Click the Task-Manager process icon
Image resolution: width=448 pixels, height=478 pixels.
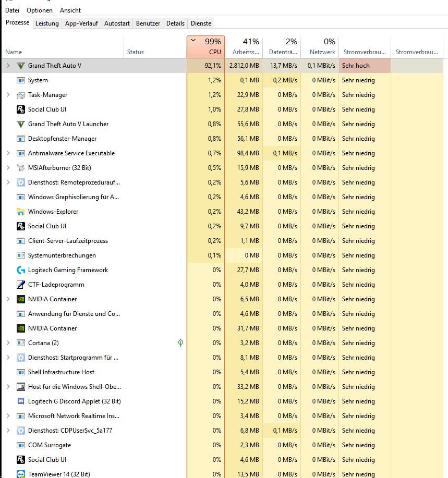pyautogui.click(x=20, y=95)
